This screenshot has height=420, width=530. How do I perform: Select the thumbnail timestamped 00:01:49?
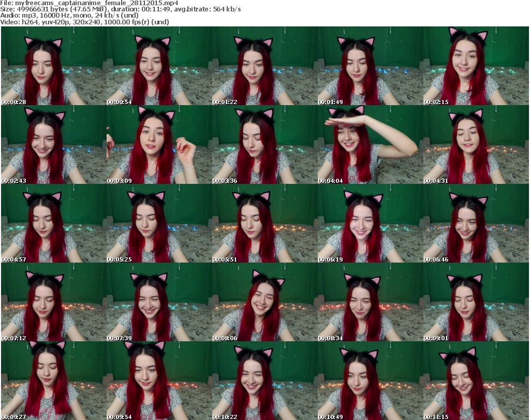370,66
